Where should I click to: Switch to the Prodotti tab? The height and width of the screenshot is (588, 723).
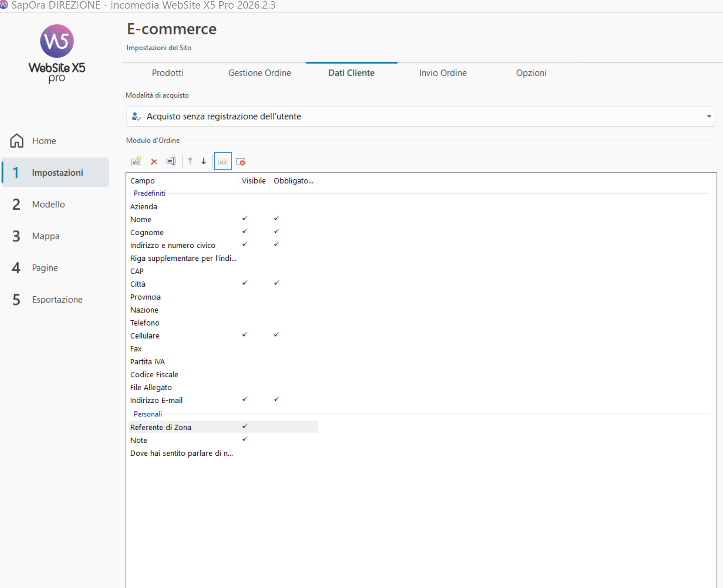(168, 73)
